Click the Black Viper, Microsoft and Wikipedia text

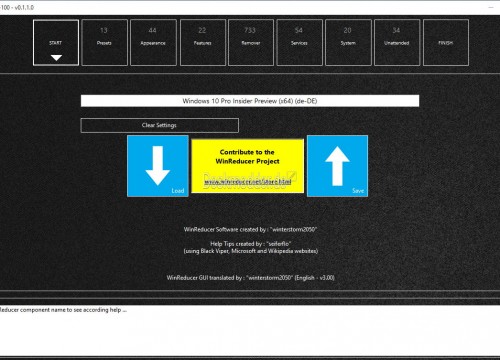[251, 251]
